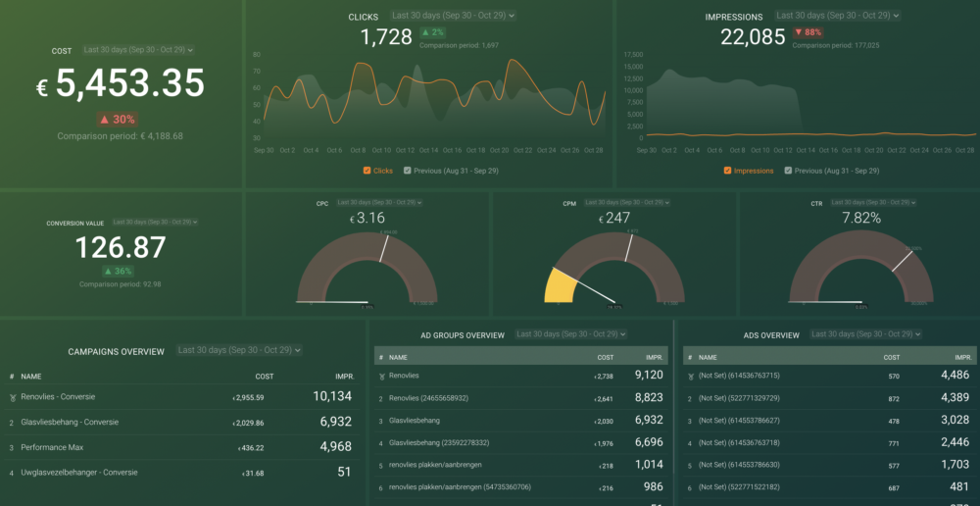Screen dimensions: 980x506
Task: Click the €3.16 CPC value
Action: [x=367, y=219]
